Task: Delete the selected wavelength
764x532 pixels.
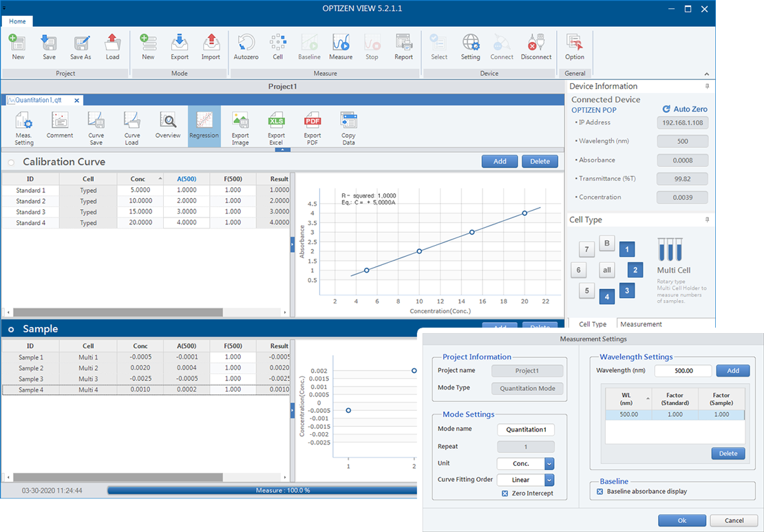Action: pyautogui.click(x=728, y=454)
